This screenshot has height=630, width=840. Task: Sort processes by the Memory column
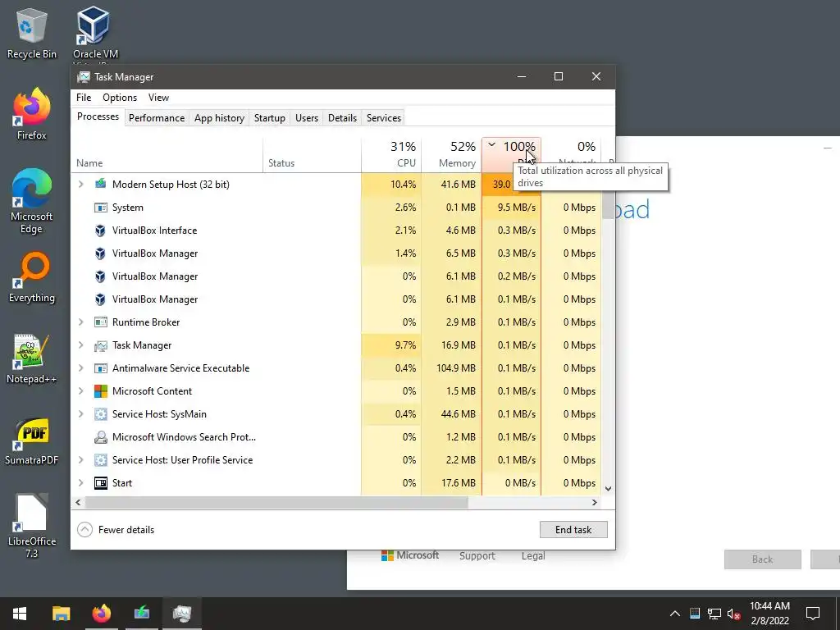pos(452,154)
